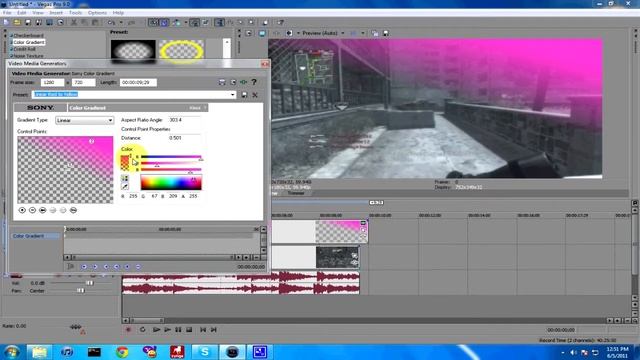Click the Distance value field 0.501
640x360 pixels.
184,138
